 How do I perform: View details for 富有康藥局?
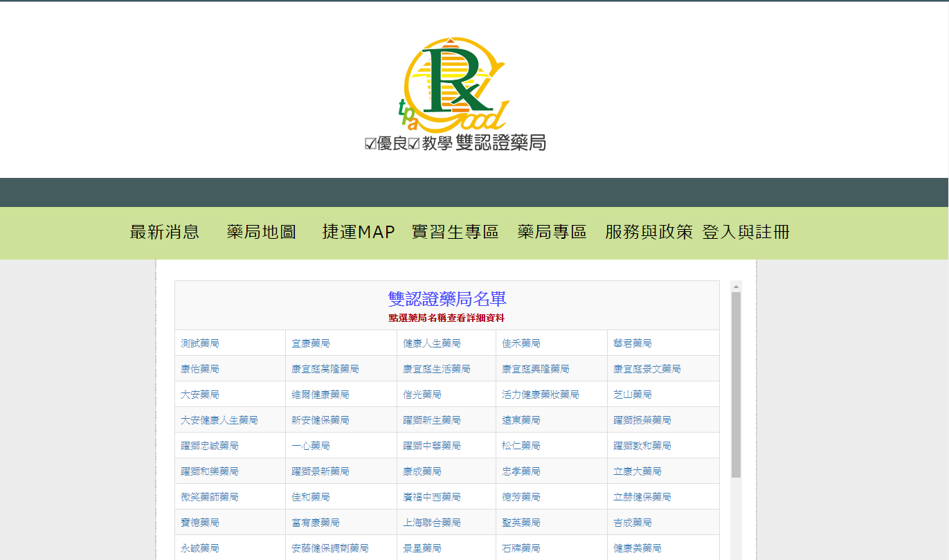[316, 523]
